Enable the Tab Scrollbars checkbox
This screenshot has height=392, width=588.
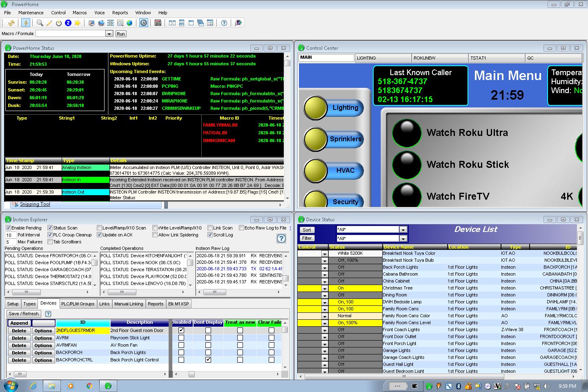[x=50, y=242]
